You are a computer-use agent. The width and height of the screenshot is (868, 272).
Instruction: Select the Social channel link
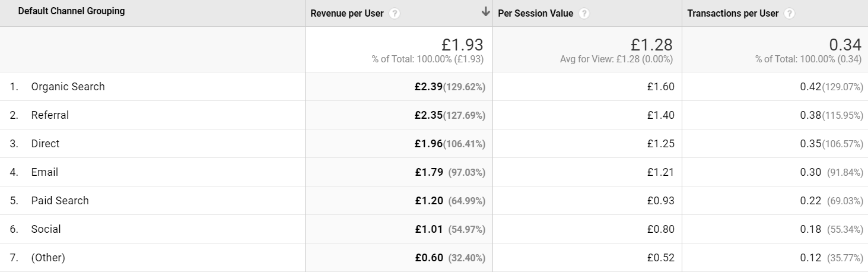(46, 229)
